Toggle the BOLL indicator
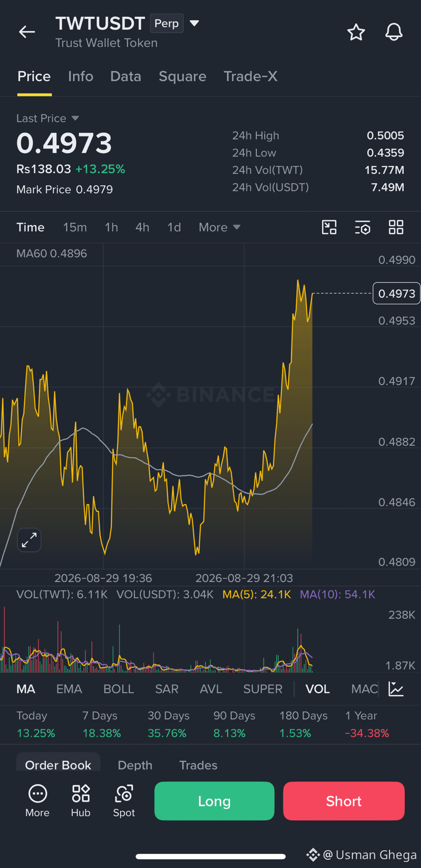The width and height of the screenshot is (421, 868). tap(118, 689)
